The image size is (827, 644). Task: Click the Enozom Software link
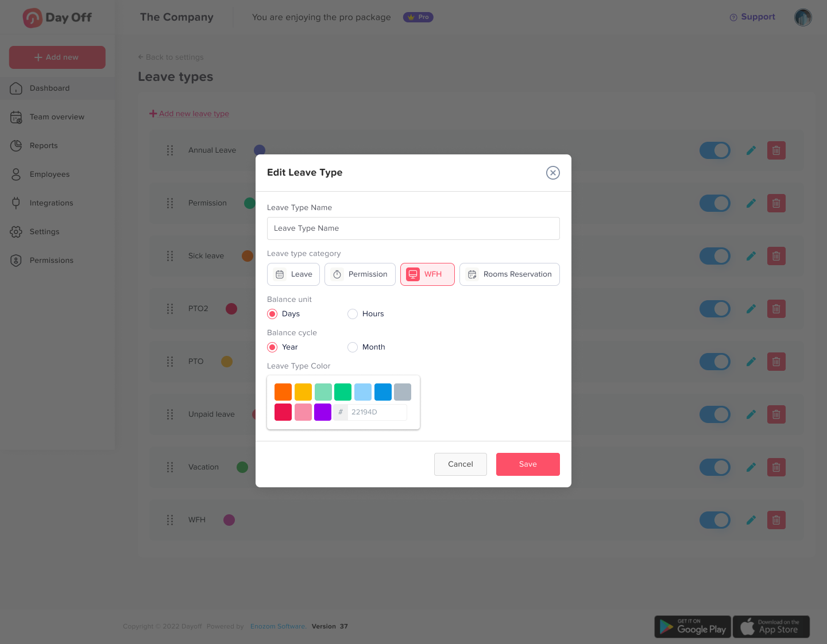pyautogui.click(x=278, y=626)
